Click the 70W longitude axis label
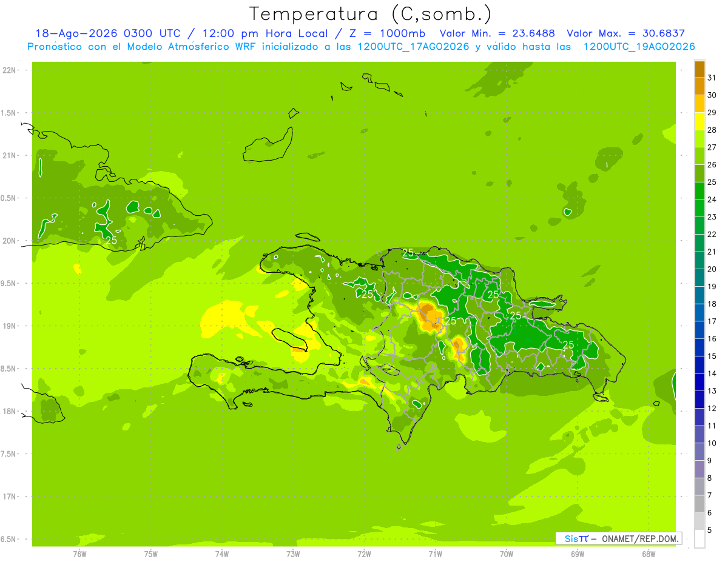Image resolution: width=728 pixels, height=562 pixels. pos(507,554)
